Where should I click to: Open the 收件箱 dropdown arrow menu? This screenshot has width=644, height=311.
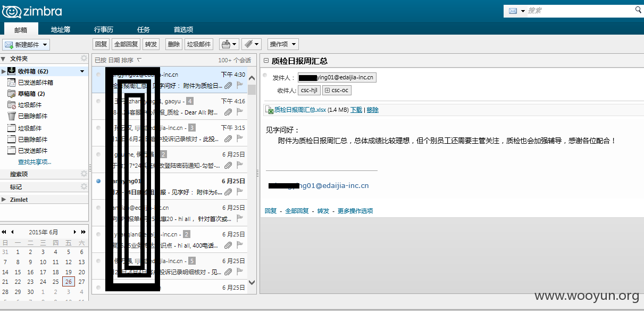coord(82,71)
